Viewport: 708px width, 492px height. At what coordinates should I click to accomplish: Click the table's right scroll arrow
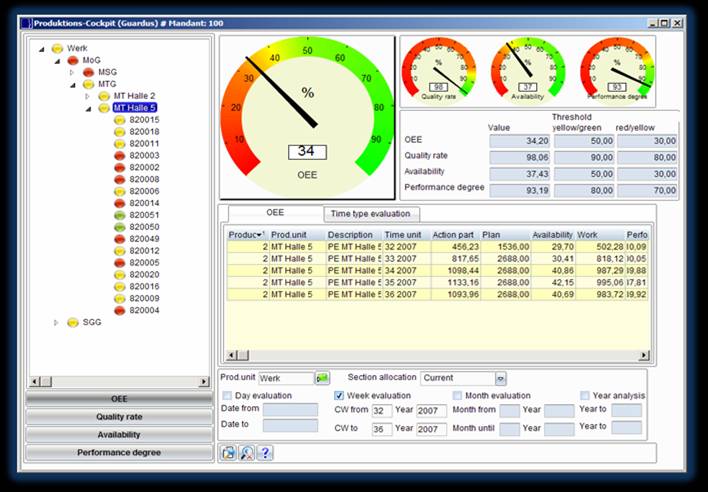coord(644,356)
